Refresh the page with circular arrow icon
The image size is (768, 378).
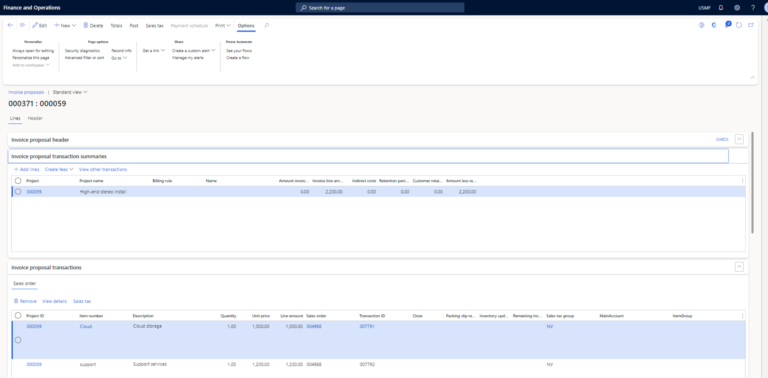[739, 25]
